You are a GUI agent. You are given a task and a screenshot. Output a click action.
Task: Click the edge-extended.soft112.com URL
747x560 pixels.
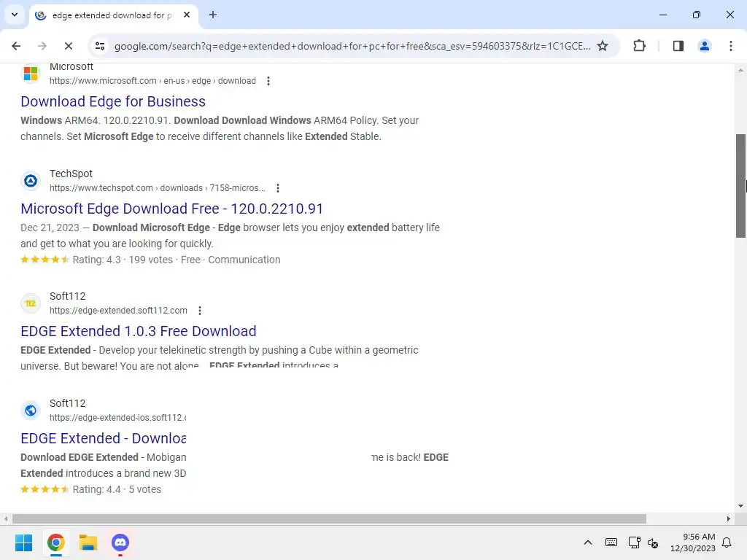point(118,311)
